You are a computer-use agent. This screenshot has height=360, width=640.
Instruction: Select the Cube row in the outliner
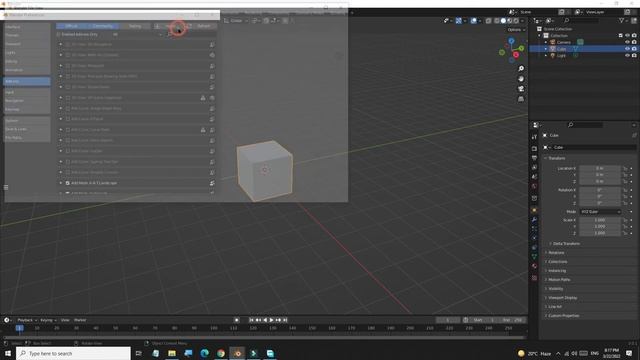584,49
